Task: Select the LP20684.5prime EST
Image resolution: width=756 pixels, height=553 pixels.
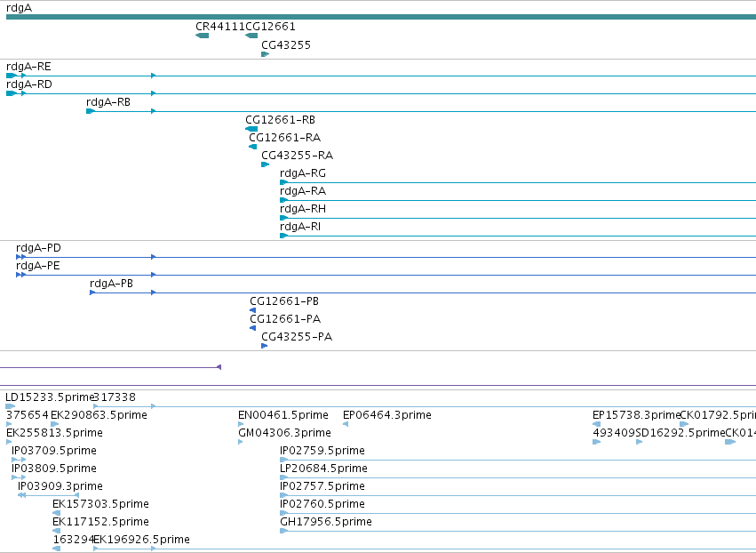Action: pos(518,477)
